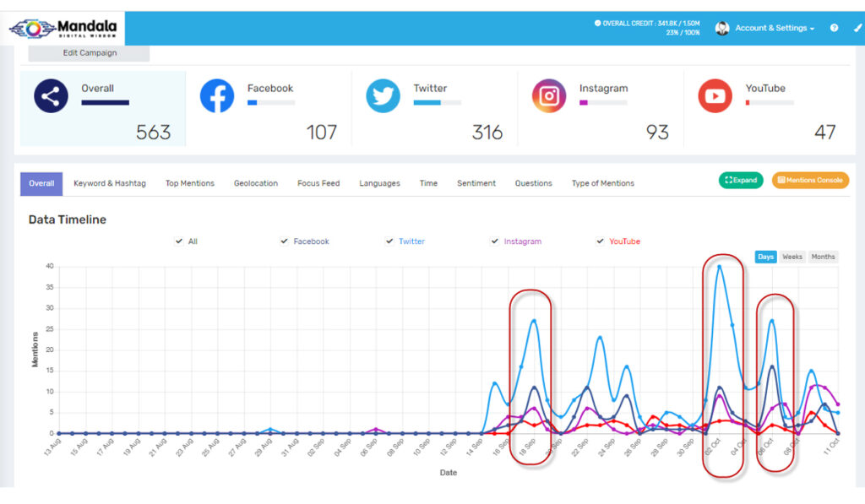The image size is (865, 504).
Task: Open the help question mark icon
Action: pos(834,28)
